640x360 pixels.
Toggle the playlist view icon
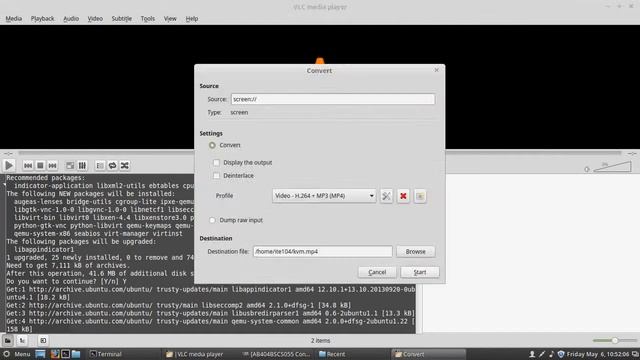pyautogui.click(x=100, y=165)
